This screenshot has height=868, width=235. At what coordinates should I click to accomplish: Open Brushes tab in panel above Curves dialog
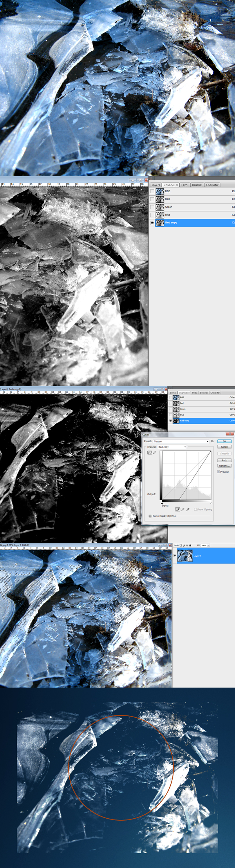[x=204, y=393]
